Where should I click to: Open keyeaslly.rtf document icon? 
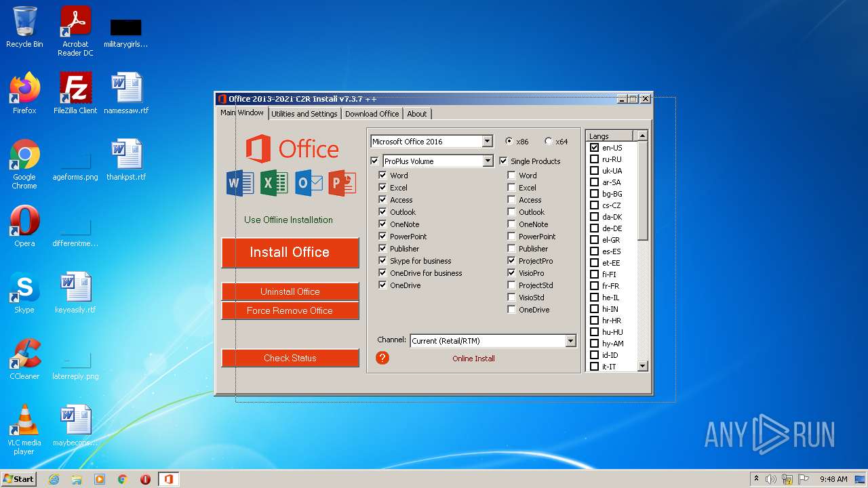[75, 292]
